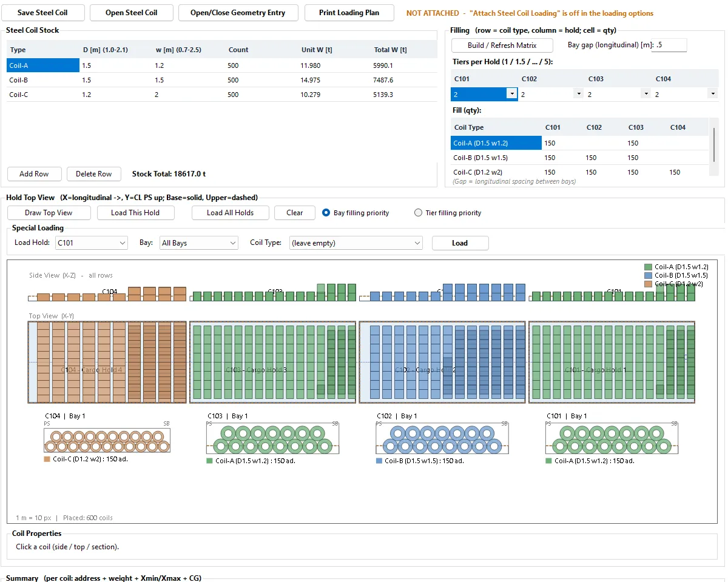Click Coil-A fill quantity cell for C103
Screen dimensions: 728x582
coord(645,143)
